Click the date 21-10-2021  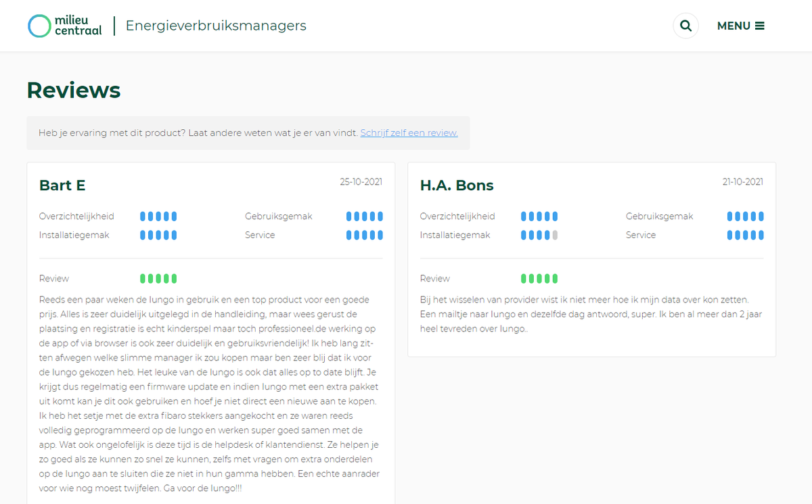[x=743, y=182]
